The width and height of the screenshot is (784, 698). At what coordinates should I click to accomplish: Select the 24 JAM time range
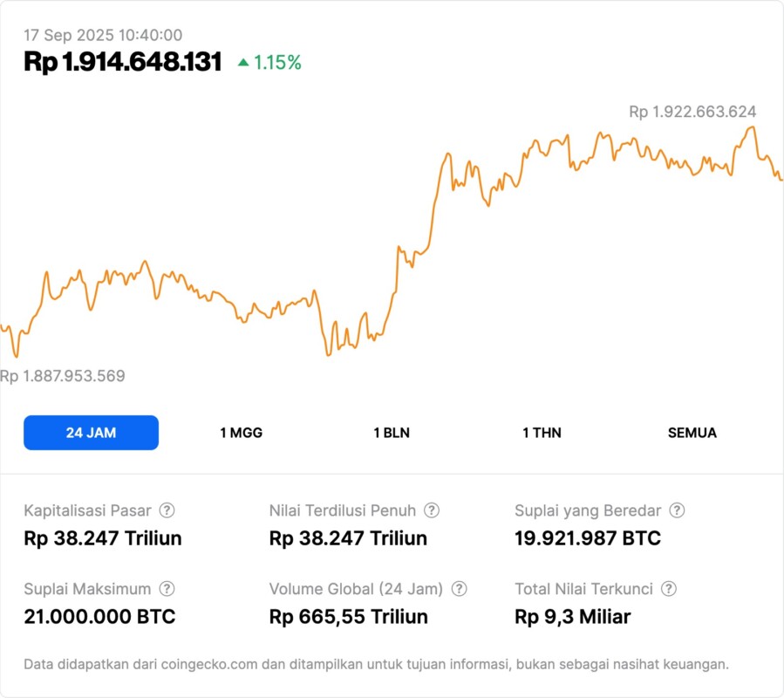[91, 433]
